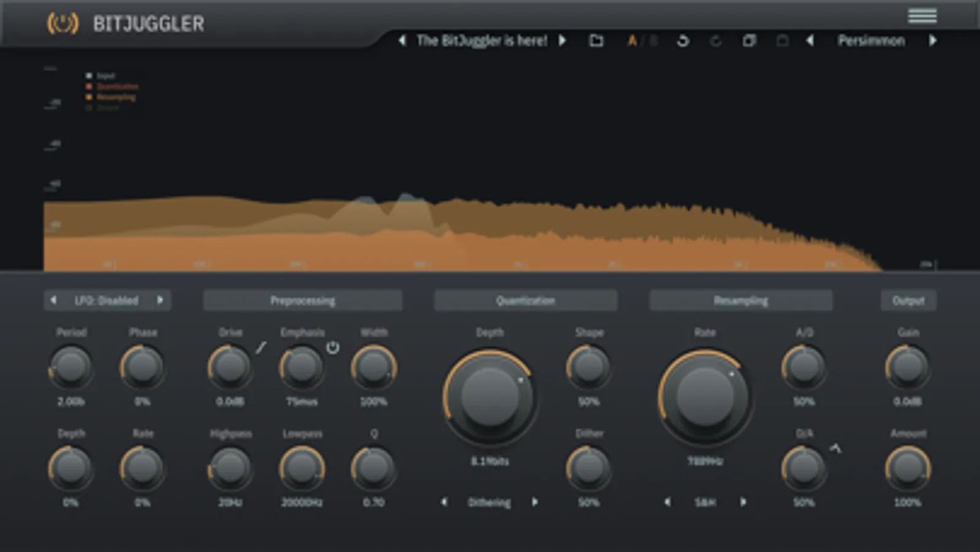
Task: Click the BITJUGGLER title logo text
Action: [x=148, y=24]
